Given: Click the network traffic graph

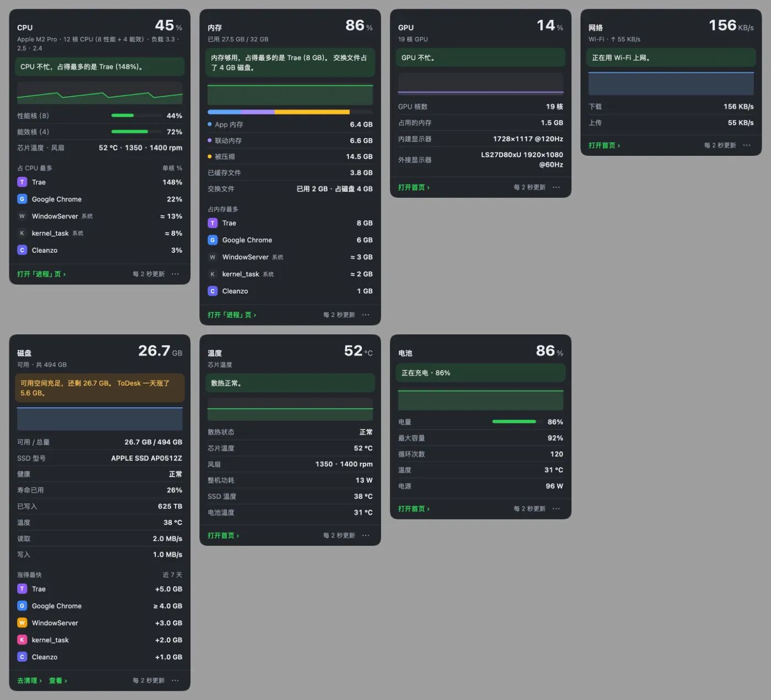Looking at the screenshot, I should click(671, 84).
